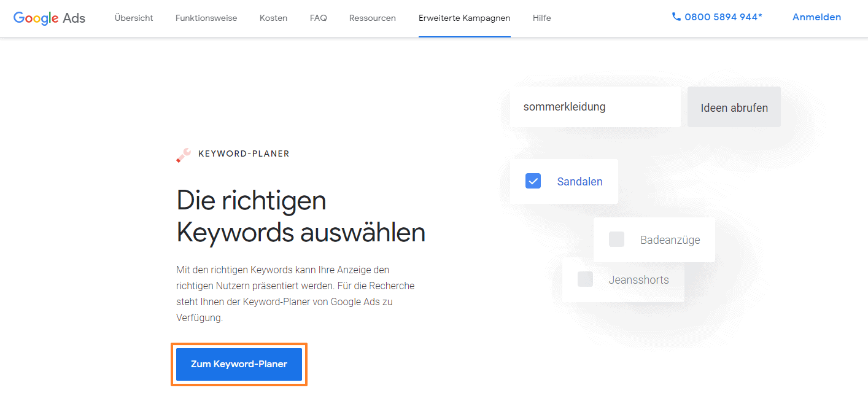Open the Hilfe nav link

coord(542,18)
